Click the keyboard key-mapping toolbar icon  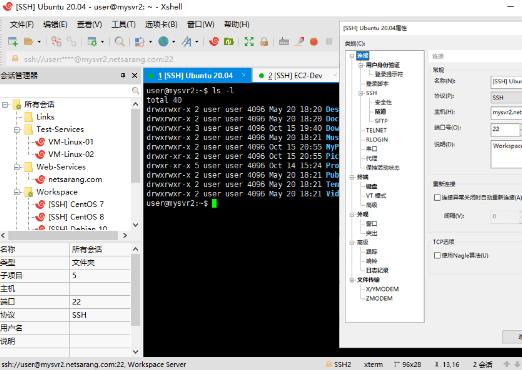[x=284, y=42]
